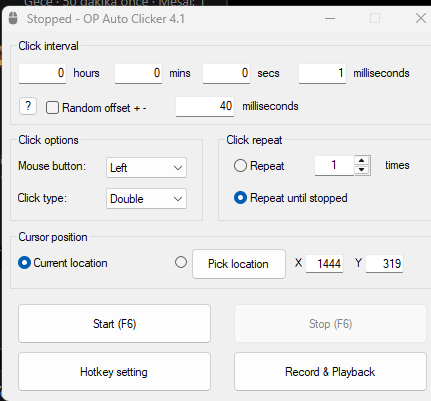Expand the Click type dropdown
431x401 pixels.
coord(146,199)
